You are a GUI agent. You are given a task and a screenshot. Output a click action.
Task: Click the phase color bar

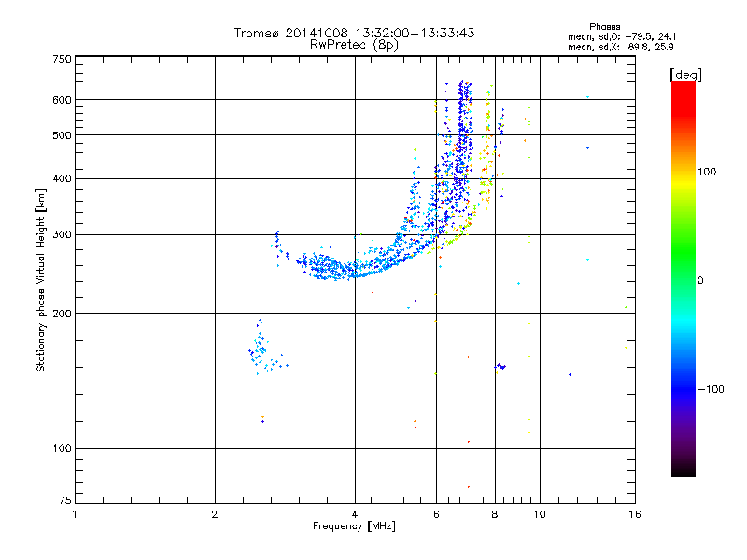pos(684,278)
